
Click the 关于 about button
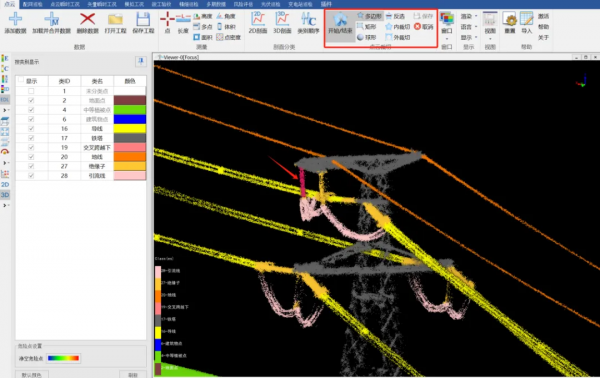coord(543,37)
